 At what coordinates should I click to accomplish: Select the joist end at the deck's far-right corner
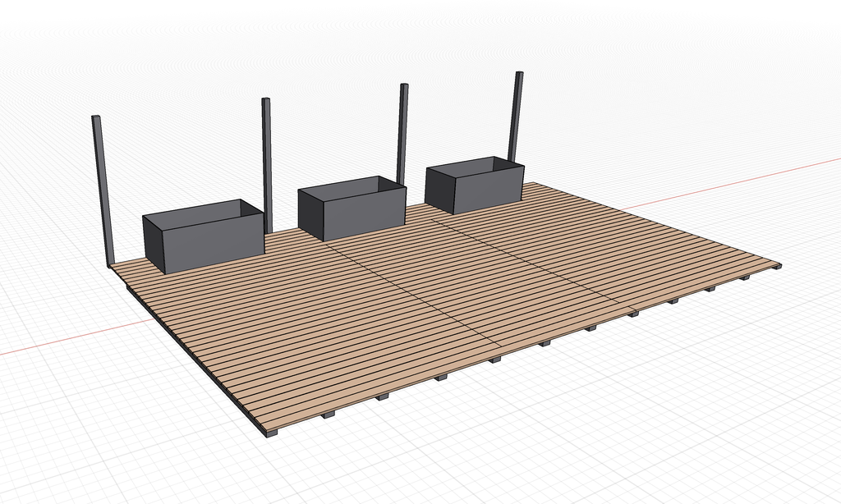point(777,267)
